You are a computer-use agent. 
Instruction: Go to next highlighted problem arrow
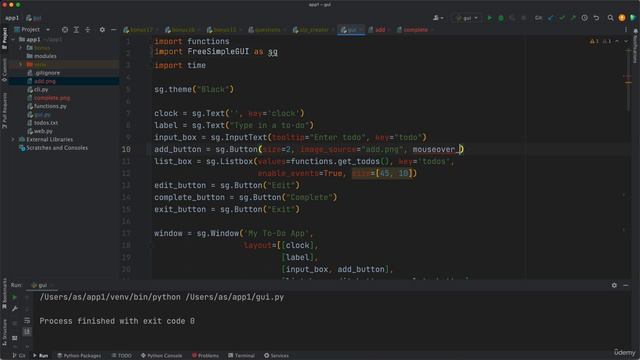tap(626, 41)
